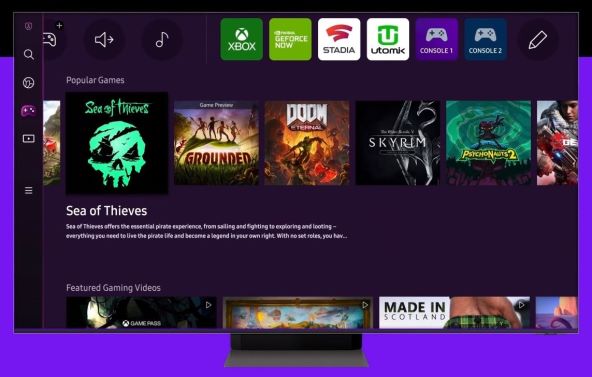Image resolution: width=592 pixels, height=377 pixels.
Task: Select the Gaming Hub sidebar tab
Action: 29,111
